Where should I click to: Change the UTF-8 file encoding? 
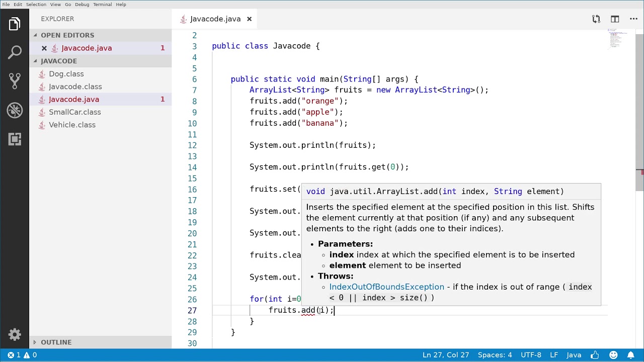[x=531, y=355]
